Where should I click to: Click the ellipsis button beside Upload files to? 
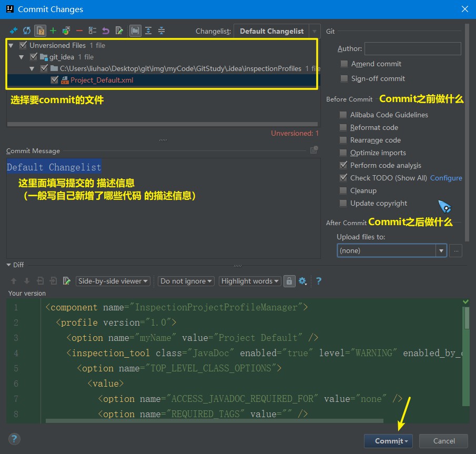click(x=455, y=251)
